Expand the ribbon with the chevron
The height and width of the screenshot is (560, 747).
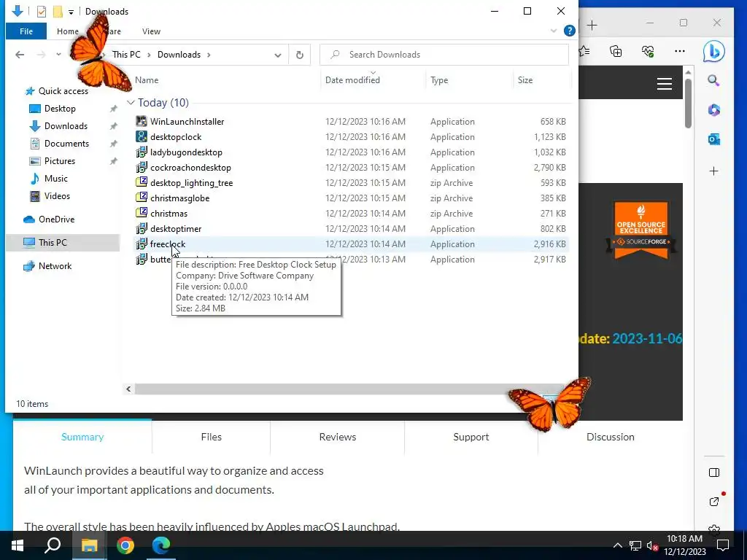pyautogui.click(x=554, y=31)
